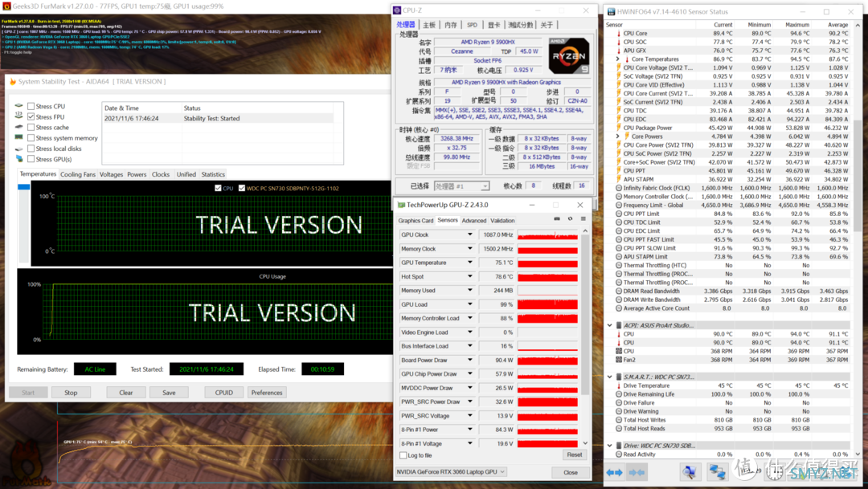The height and width of the screenshot is (489, 868).
Task: Click chip icon beside Stress CPU
Action: click(18, 106)
